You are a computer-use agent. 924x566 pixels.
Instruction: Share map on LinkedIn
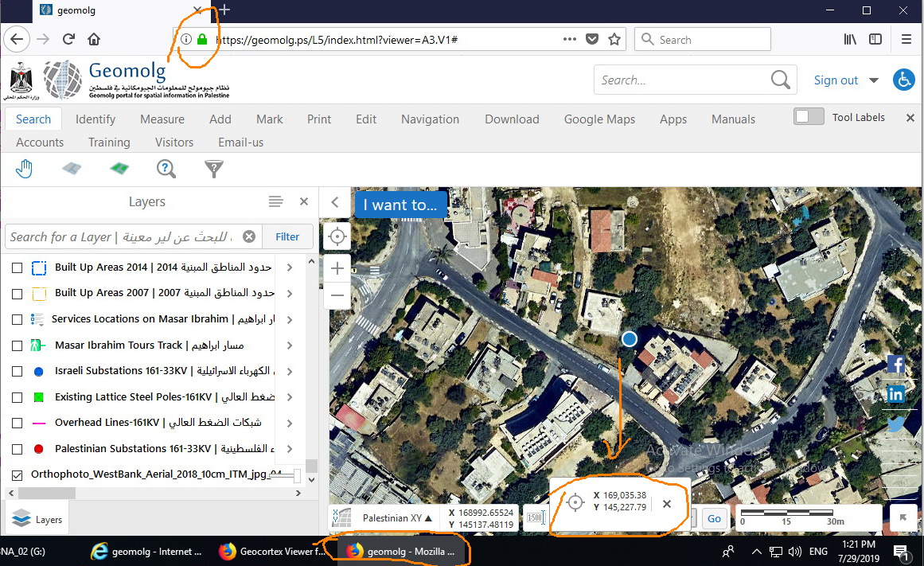[895, 393]
